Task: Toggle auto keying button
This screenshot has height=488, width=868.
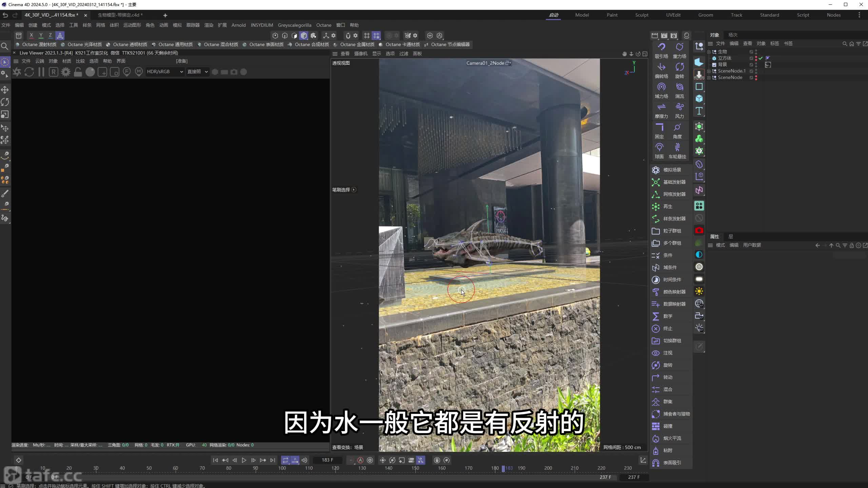Action: [x=360, y=460]
